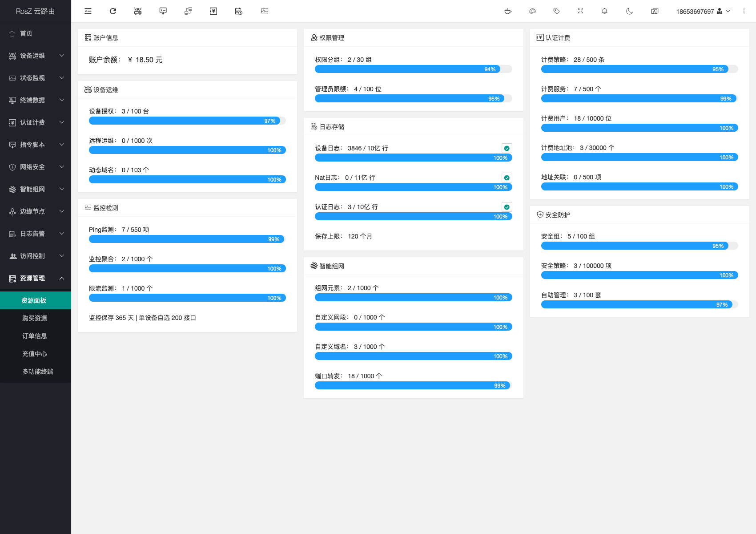Open the vertical three-dot more menu
Screen dimensions: 756x534
[744, 11]
